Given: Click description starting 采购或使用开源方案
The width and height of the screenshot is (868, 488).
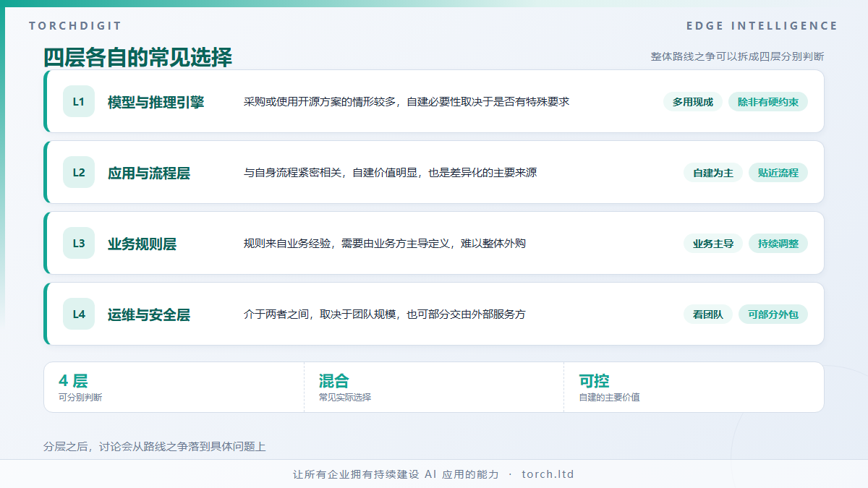Looking at the screenshot, I should [407, 102].
